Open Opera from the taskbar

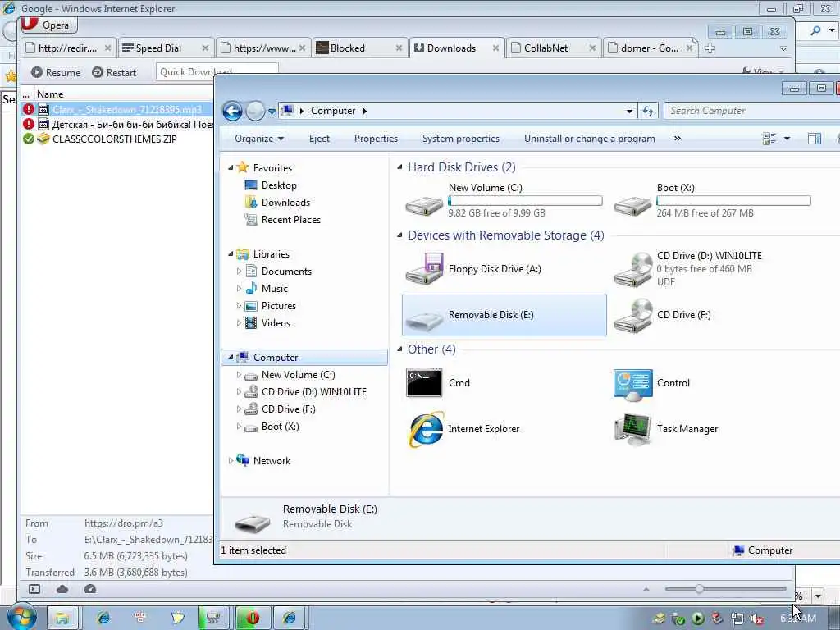pos(252,618)
